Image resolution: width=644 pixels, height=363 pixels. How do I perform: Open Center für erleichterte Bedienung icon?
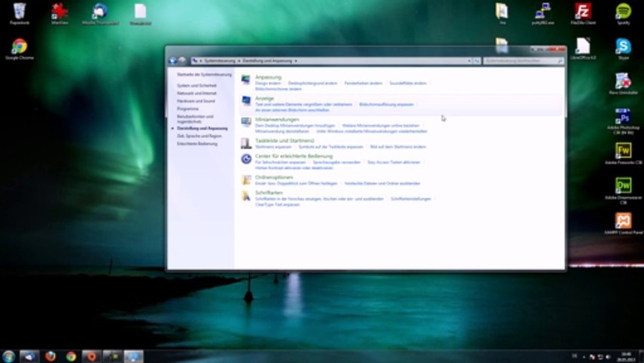click(x=246, y=159)
